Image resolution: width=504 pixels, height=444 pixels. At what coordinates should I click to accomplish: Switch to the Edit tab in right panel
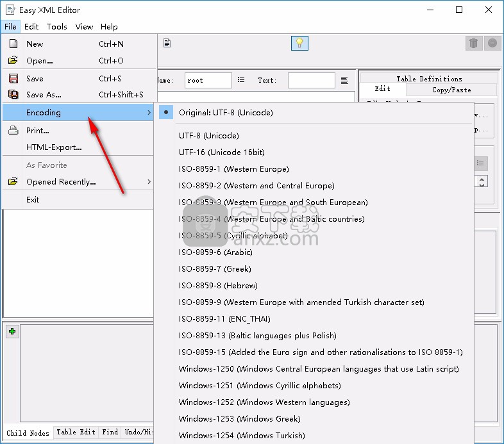coord(382,89)
